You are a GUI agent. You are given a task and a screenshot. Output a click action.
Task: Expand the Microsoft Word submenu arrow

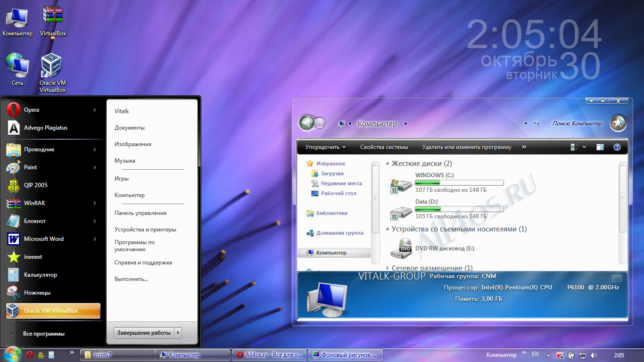[95, 239]
